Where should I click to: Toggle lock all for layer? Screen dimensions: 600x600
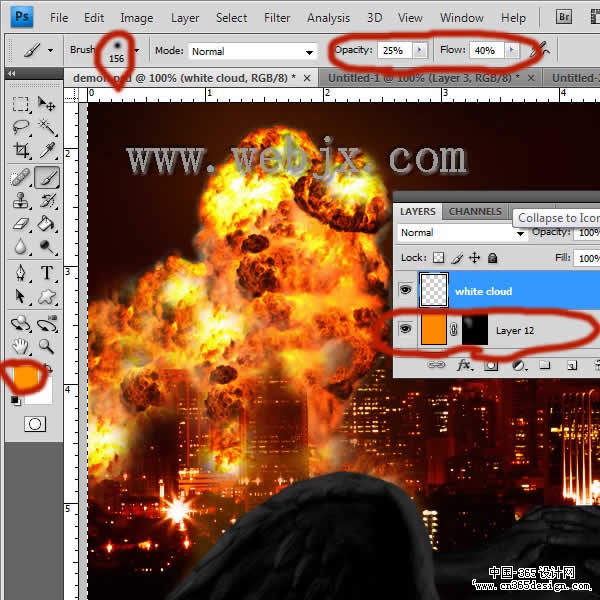[492, 258]
